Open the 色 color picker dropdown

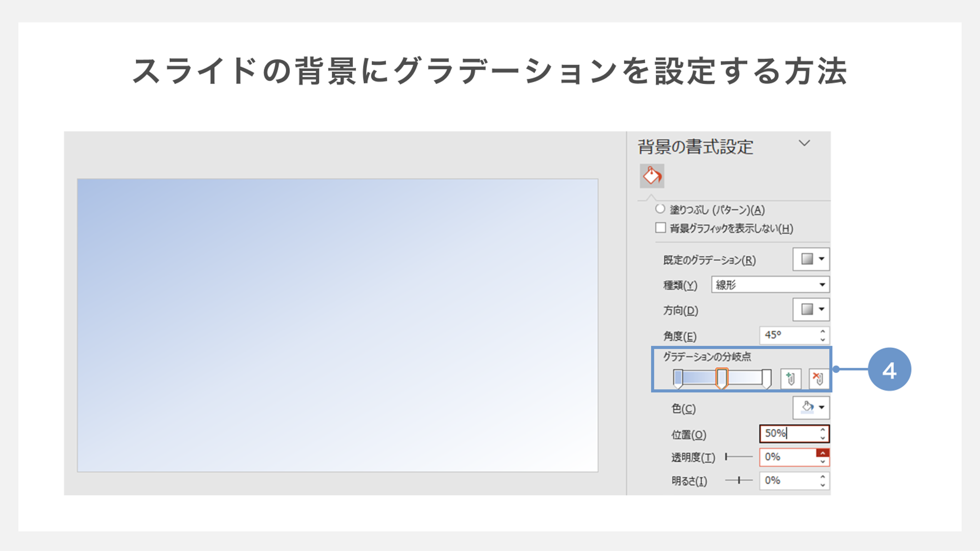[811, 407]
